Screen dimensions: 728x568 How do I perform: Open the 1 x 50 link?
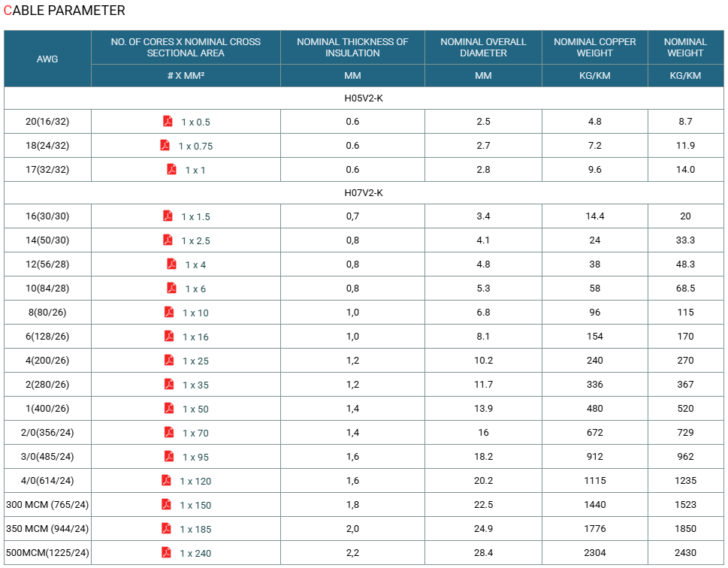[195, 409]
